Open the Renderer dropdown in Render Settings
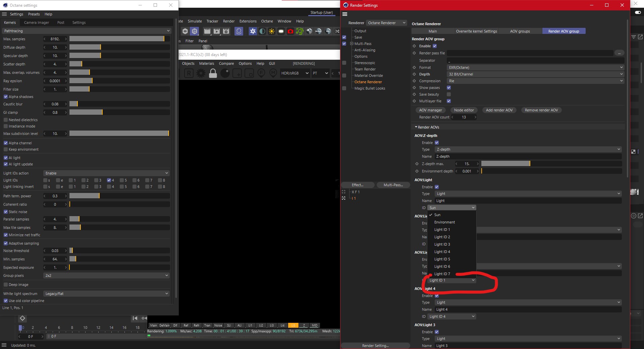Viewport: 644px width, 349px height. click(x=387, y=23)
